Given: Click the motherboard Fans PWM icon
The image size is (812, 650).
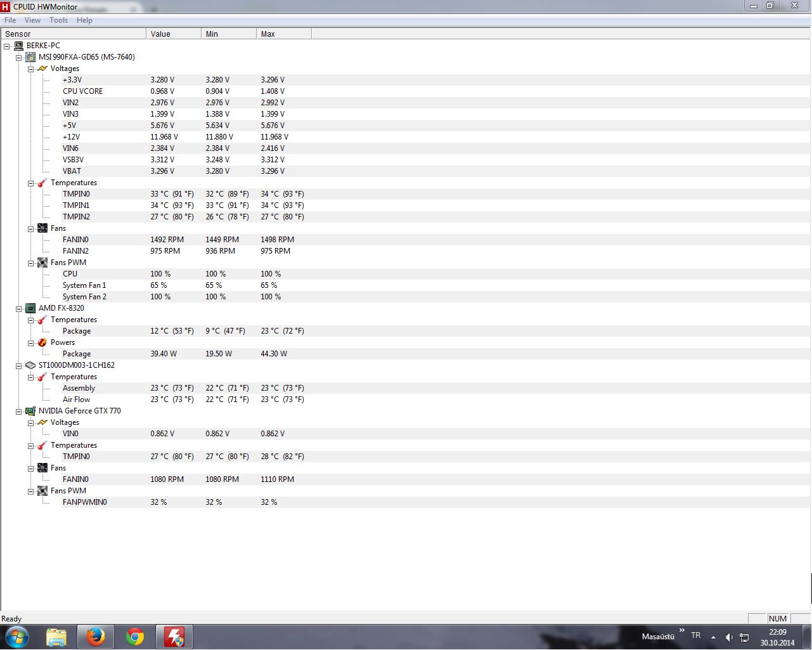Looking at the screenshot, I should [42, 263].
